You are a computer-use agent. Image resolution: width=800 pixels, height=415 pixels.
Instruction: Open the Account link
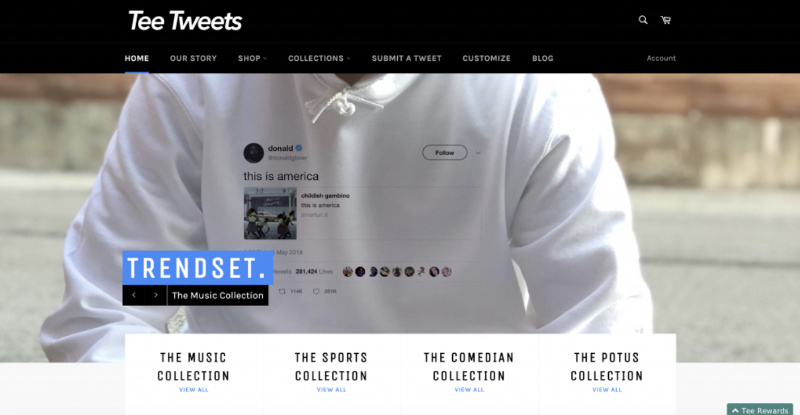pos(661,58)
